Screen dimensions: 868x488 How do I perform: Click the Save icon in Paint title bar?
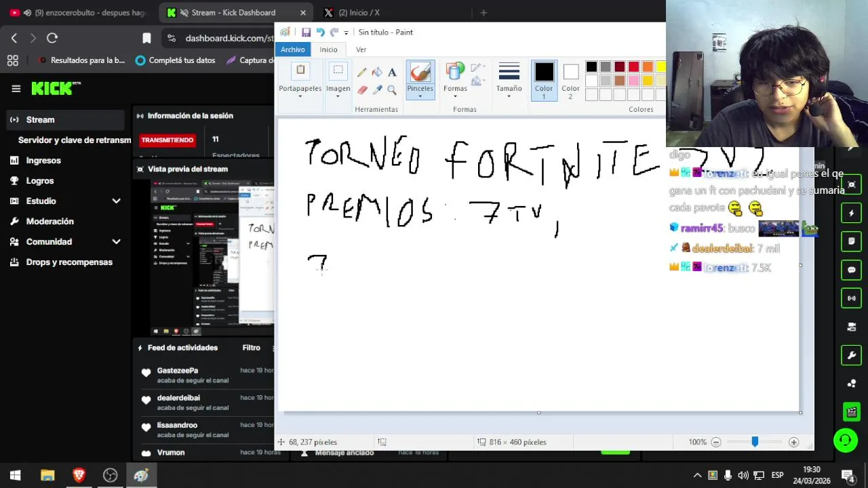click(306, 32)
